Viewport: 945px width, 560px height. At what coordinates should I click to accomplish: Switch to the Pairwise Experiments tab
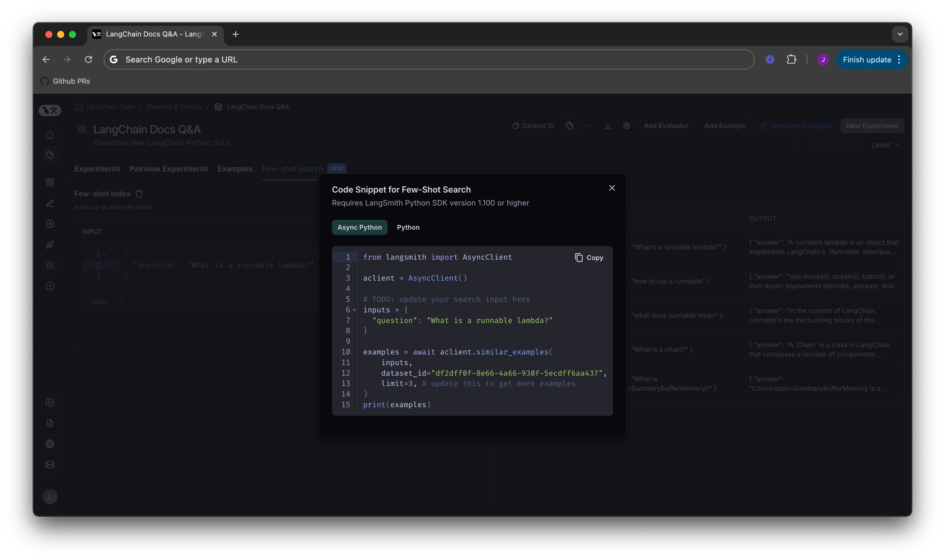pos(168,169)
